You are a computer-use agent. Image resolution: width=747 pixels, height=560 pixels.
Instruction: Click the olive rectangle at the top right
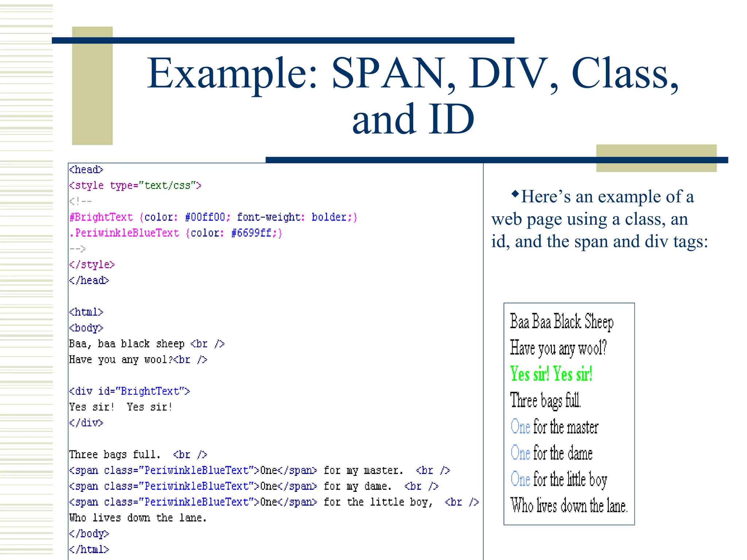[x=656, y=150]
